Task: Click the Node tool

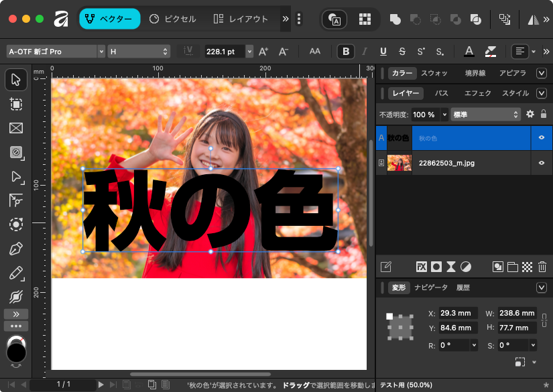Action: 16,176
